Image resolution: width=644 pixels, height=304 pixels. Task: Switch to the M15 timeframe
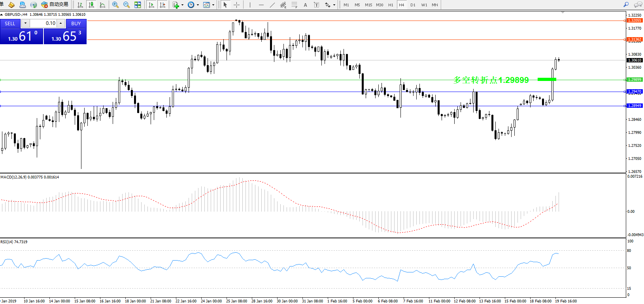click(x=368, y=5)
